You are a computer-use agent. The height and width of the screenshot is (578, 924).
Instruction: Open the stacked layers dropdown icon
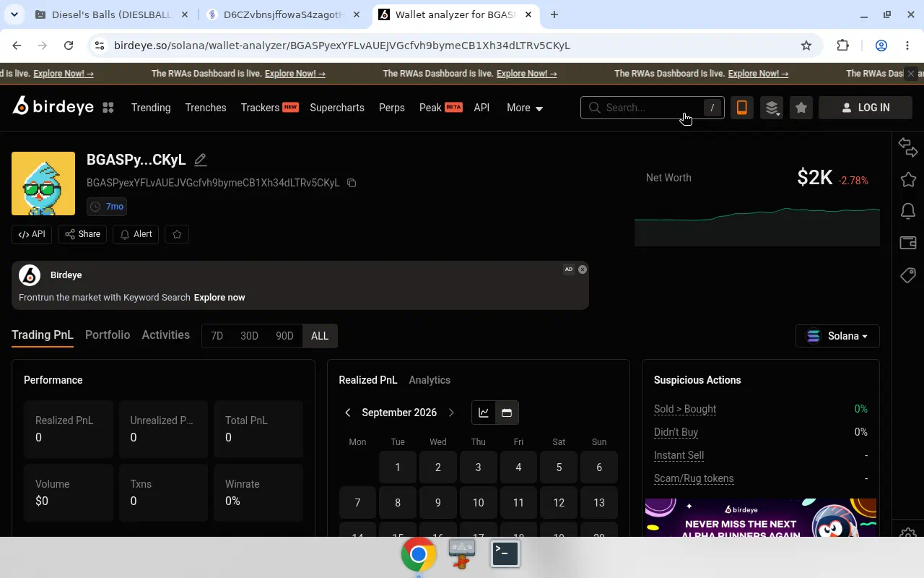pos(772,108)
